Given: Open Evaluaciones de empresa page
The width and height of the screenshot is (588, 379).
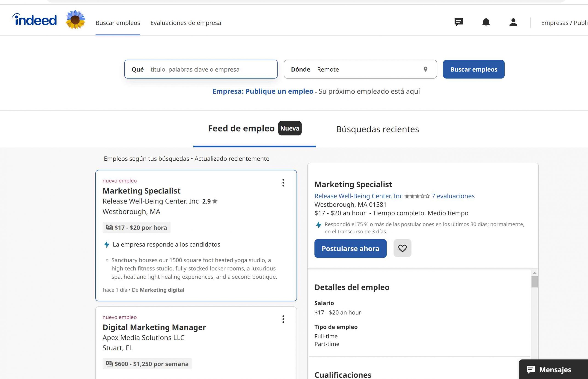Looking at the screenshot, I should tap(186, 23).
